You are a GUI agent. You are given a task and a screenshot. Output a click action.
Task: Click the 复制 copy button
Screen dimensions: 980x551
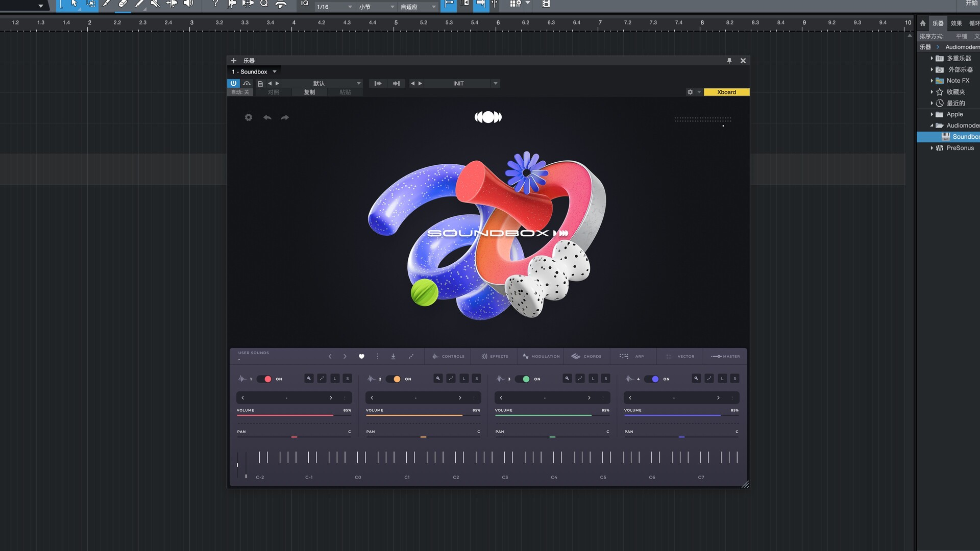click(x=309, y=92)
